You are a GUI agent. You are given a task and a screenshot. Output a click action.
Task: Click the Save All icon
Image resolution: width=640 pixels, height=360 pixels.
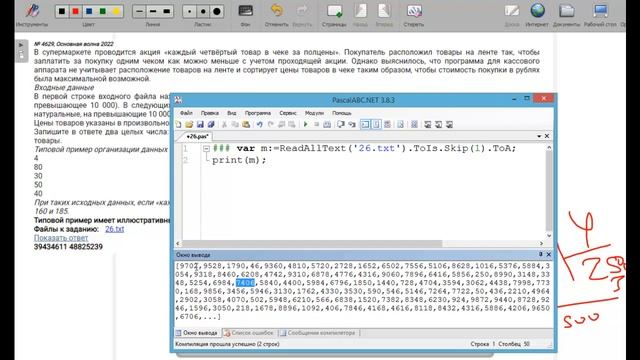(211, 124)
